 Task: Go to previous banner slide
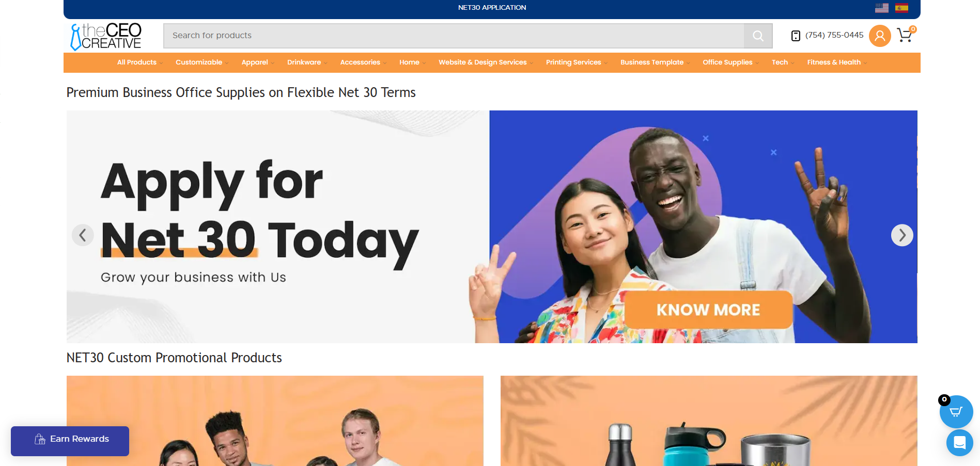click(x=83, y=235)
